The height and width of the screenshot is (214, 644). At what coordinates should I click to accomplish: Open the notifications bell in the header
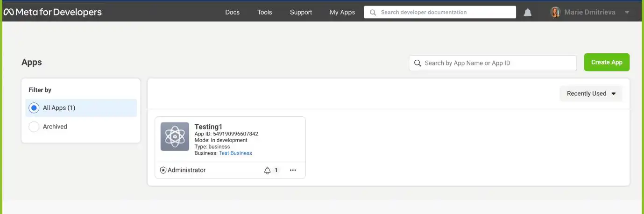point(527,13)
